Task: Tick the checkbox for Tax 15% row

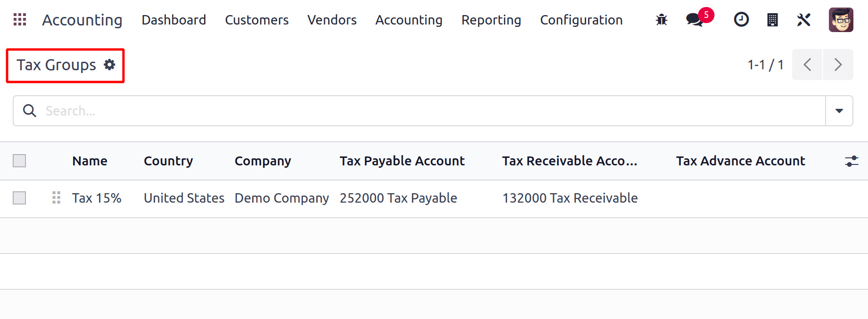Action: 19,198
